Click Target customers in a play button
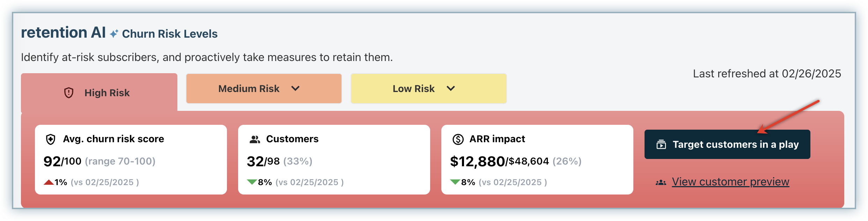Viewport: 868px width, 221px height. 727,144
